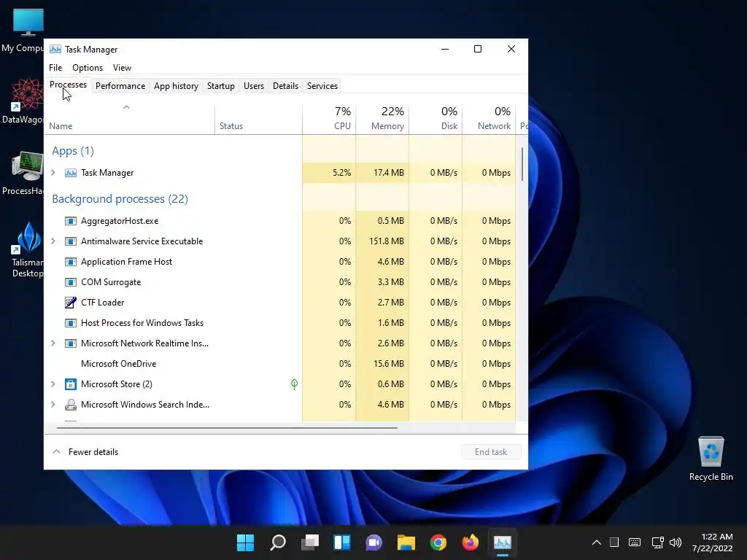This screenshot has height=560, width=747.
Task: Sort by the Disk column header
Action: pyautogui.click(x=436, y=118)
